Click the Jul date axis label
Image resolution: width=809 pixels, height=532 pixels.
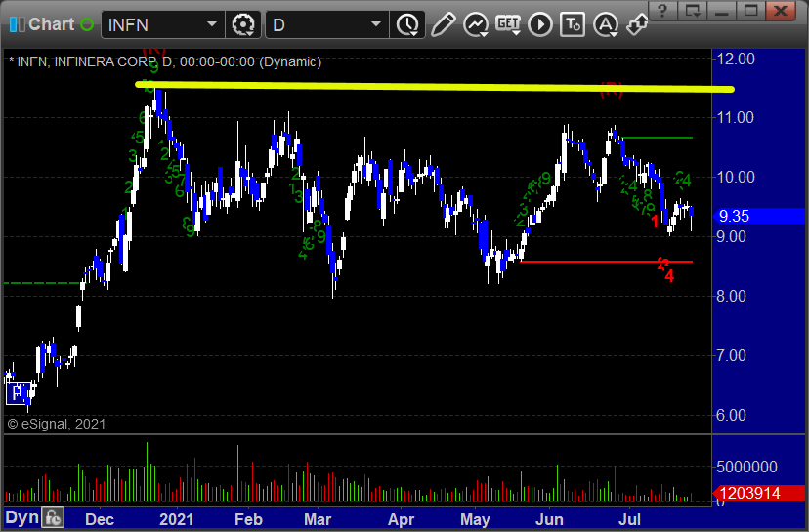629,519
